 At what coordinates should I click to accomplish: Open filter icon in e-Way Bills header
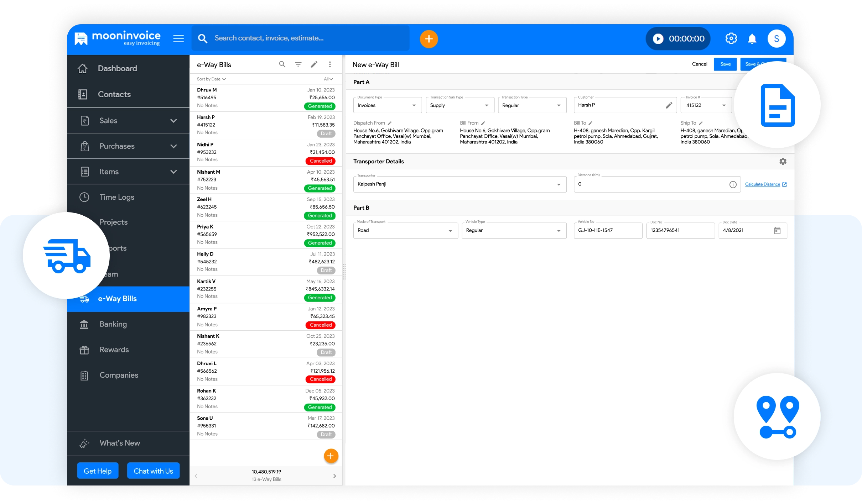click(x=298, y=64)
